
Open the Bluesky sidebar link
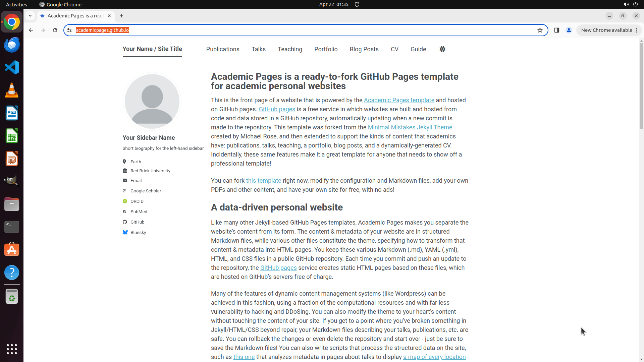point(138,232)
